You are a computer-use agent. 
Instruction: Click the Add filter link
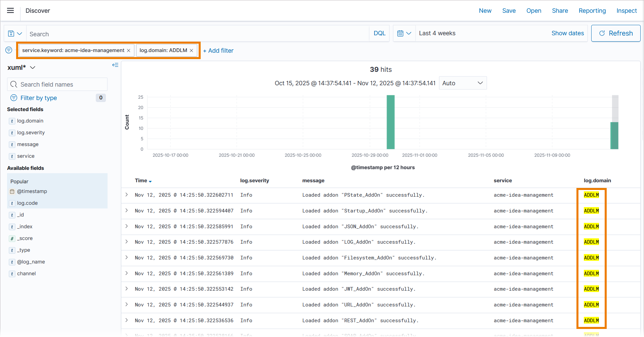click(x=218, y=51)
